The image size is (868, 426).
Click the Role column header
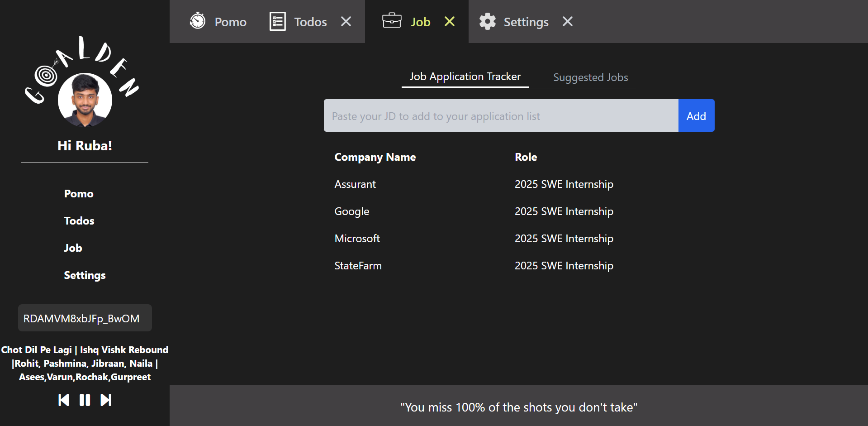526,157
